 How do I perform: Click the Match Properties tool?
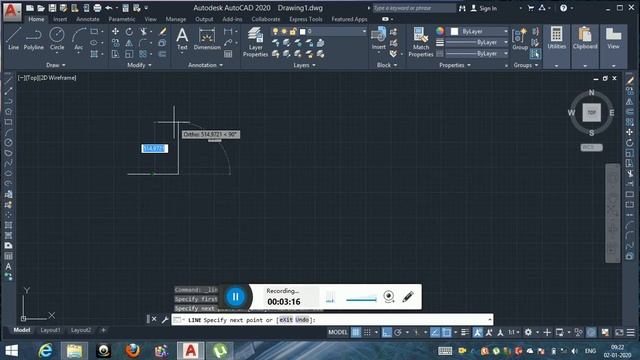(420, 42)
